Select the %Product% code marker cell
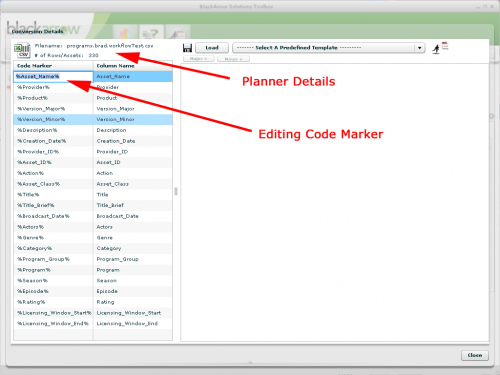This screenshot has height=375, width=500. [x=53, y=98]
